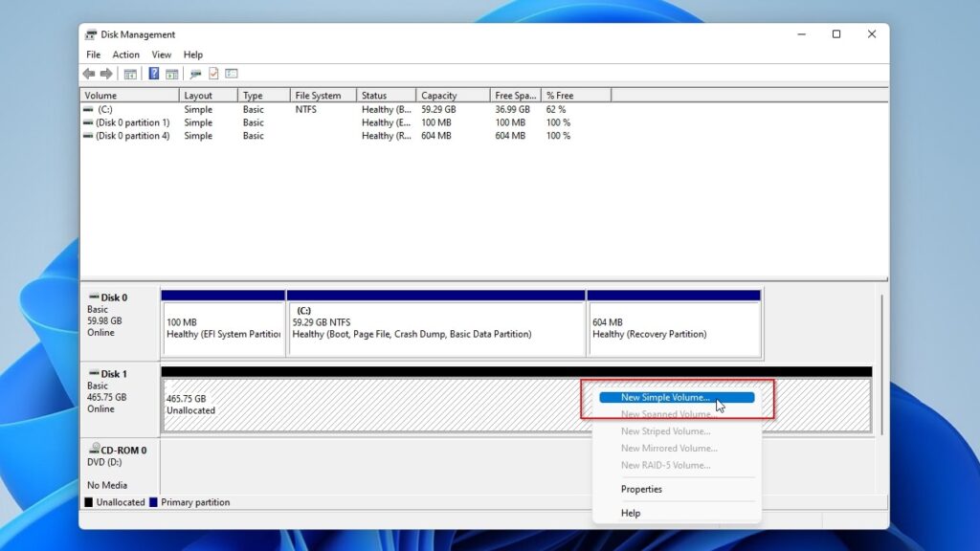
Task: Choose Properties in the context menu
Action: click(x=641, y=489)
